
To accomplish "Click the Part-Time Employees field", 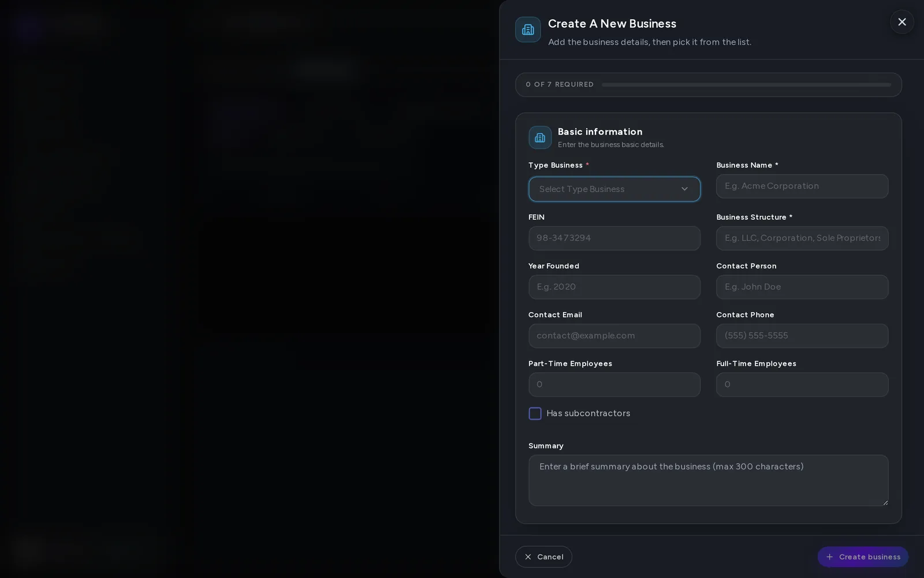I will pyautogui.click(x=614, y=384).
